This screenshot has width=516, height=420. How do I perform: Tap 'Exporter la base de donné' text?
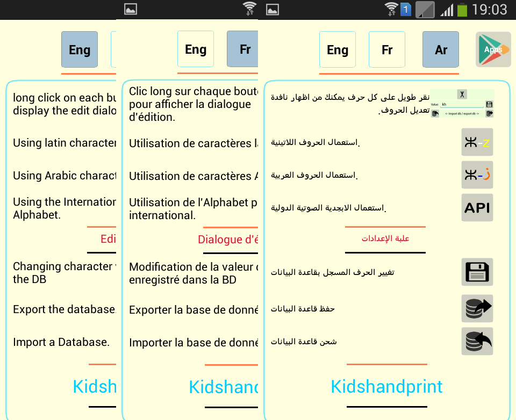pos(193,310)
